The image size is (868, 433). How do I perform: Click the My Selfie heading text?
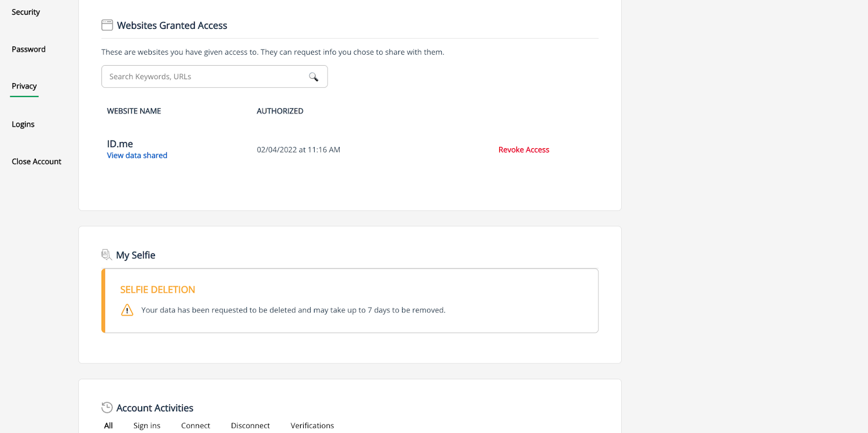[136, 255]
